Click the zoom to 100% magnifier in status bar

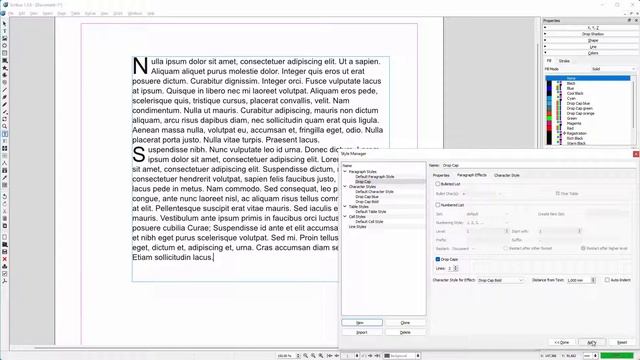coord(313,356)
